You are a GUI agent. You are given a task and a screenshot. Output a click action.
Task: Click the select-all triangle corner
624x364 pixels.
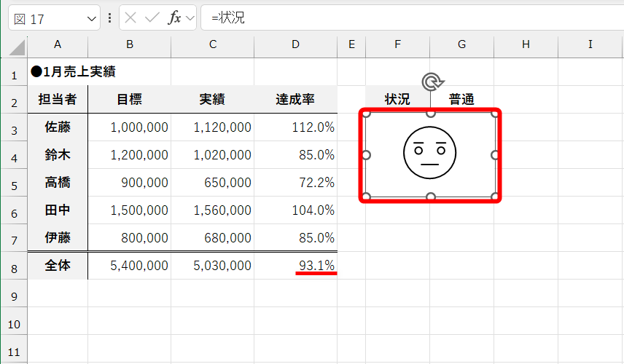click(17, 48)
